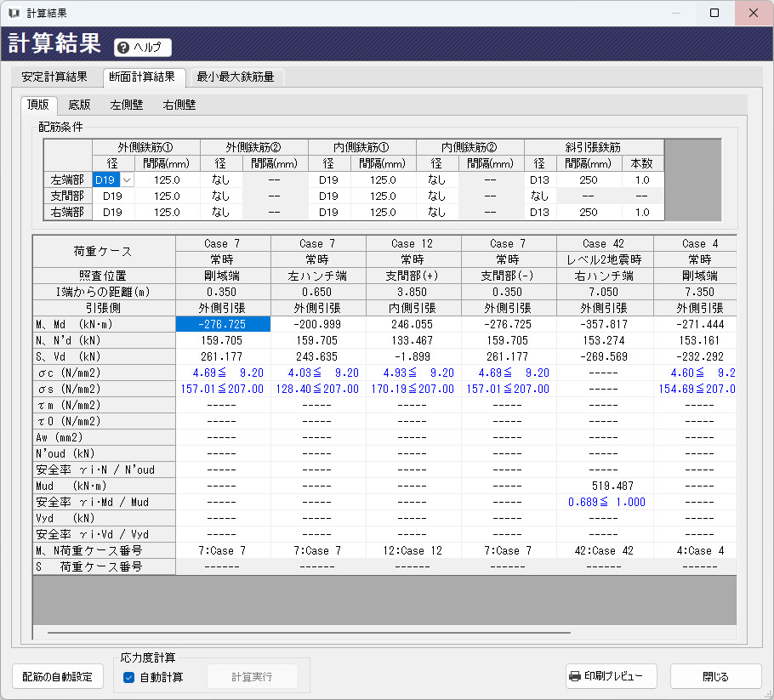Click the 計算実行 button
Image resolution: width=774 pixels, height=700 pixels.
click(253, 677)
